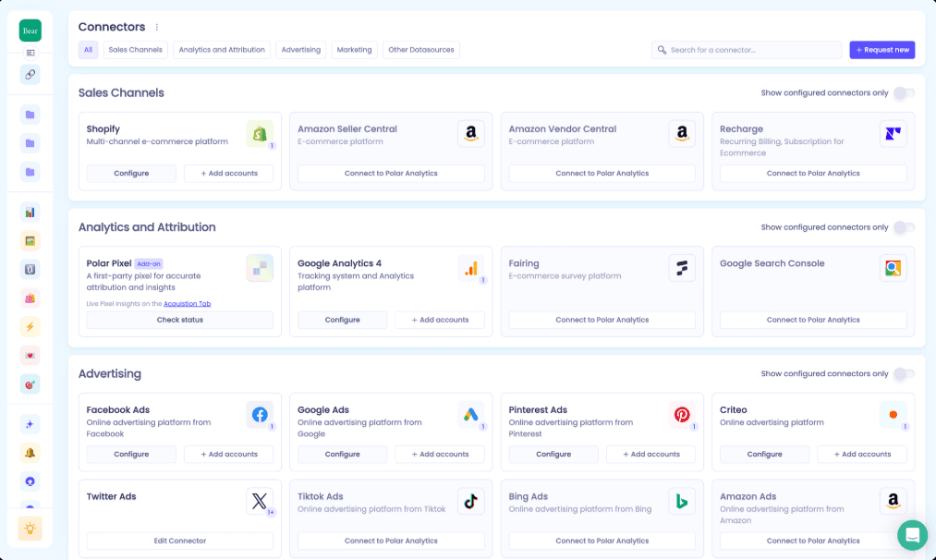Open the bar chart sidebar icon
The image size is (936, 560).
point(30,213)
